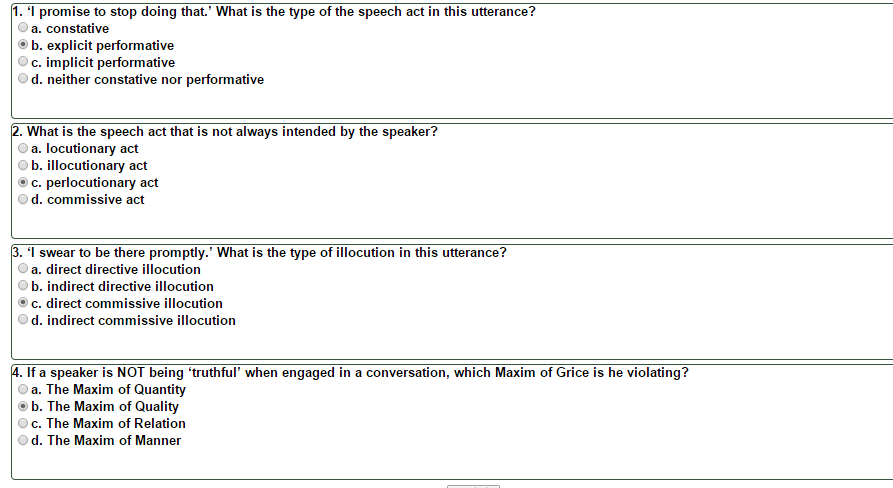Viewport: 893px width, 488px height.
Task: Pick 'c. implicit performative' option
Action: click(23, 61)
